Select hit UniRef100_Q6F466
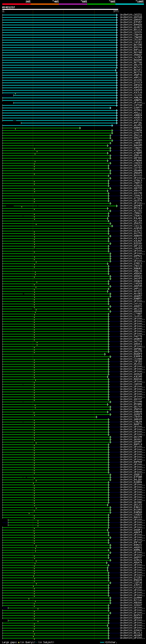Viewport: 146px width, 644px height. coord(131,158)
